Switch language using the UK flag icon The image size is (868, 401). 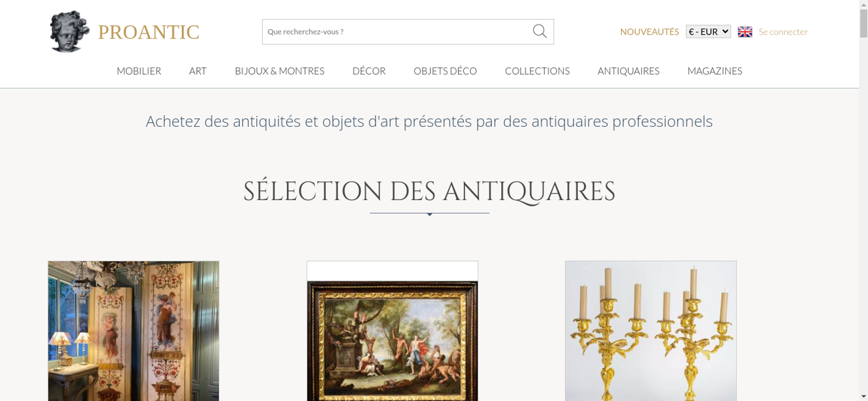point(745,32)
